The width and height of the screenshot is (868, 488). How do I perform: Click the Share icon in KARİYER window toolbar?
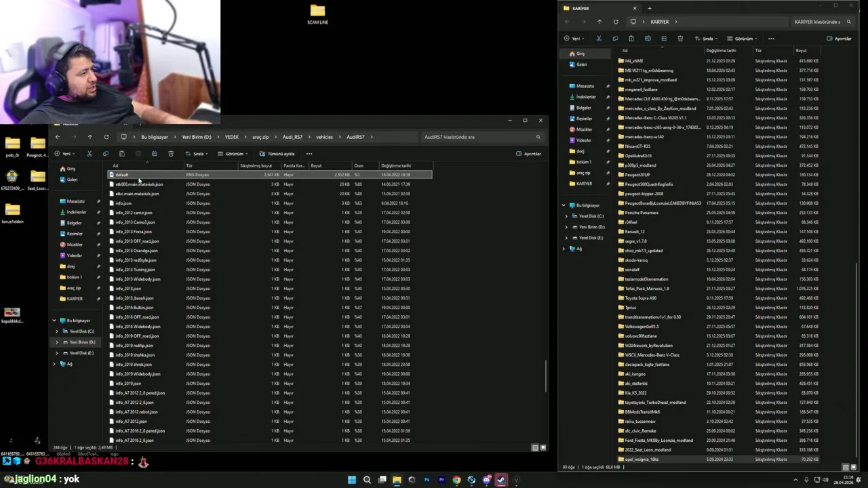point(664,39)
